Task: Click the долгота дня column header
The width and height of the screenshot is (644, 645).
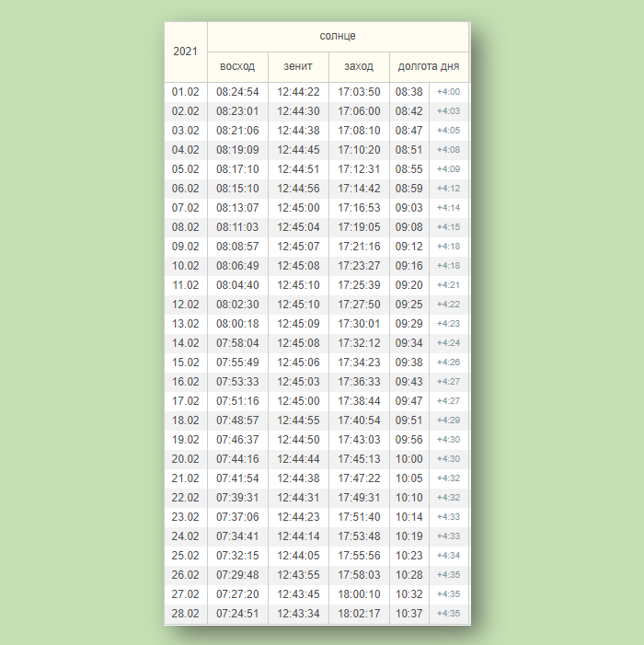Action: click(429, 67)
